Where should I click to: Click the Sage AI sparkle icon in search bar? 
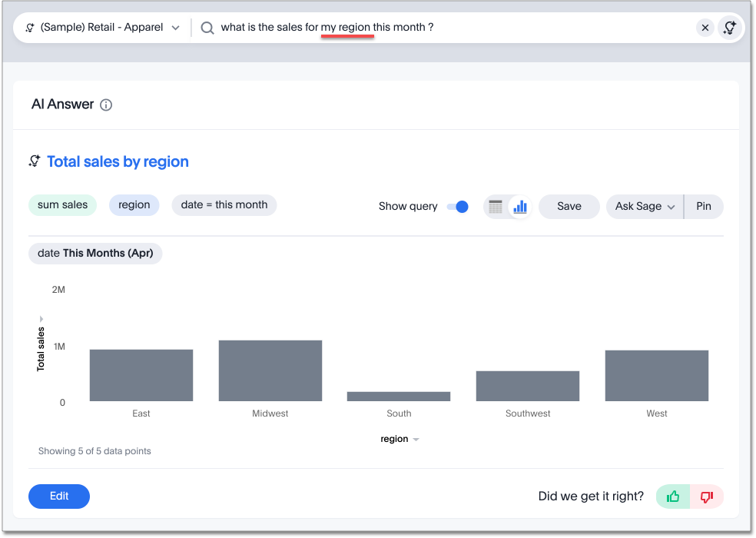729,28
